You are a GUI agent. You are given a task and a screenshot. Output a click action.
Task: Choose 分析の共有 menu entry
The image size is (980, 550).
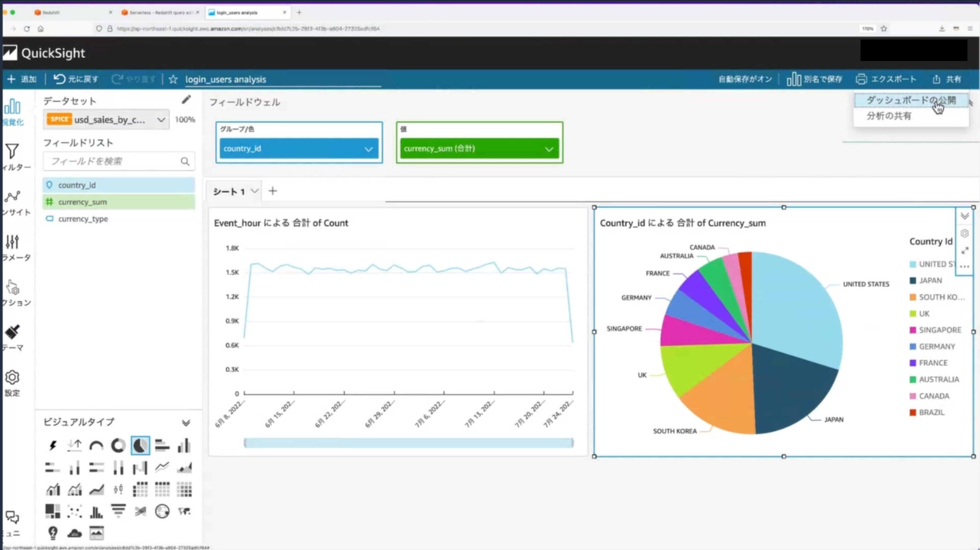pyautogui.click(x=889, y=116)
